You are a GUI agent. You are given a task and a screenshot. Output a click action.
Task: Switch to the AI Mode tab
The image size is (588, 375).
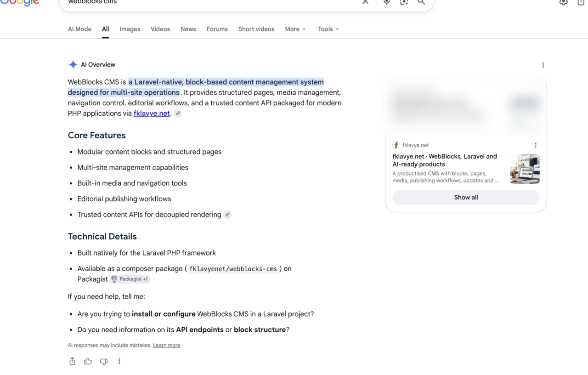click(79, 29)
